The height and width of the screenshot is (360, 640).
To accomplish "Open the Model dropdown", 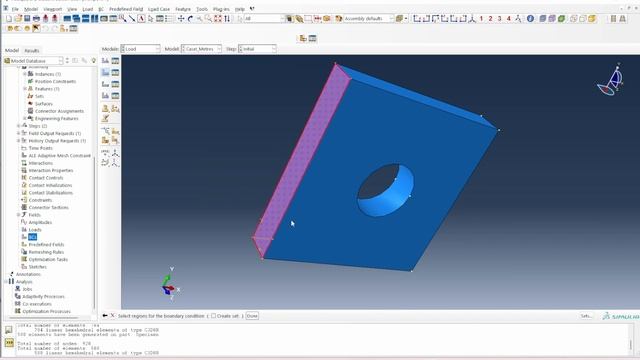I will pos(201,49).
